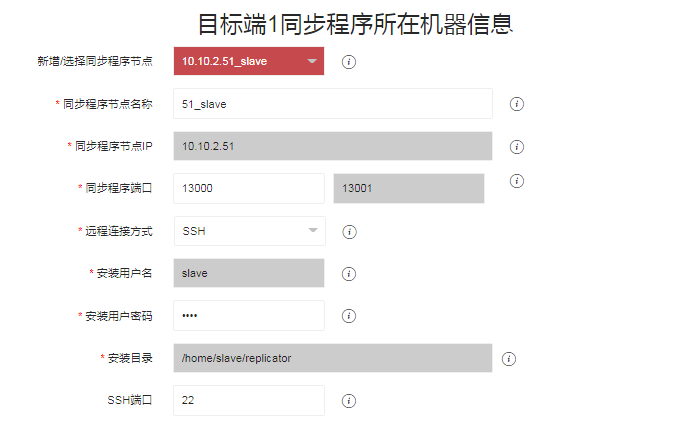This screenshot has height=429, width=680.
Task: Click info icon beside the SSH connection dropdown
Action: (x=349, y=232)
